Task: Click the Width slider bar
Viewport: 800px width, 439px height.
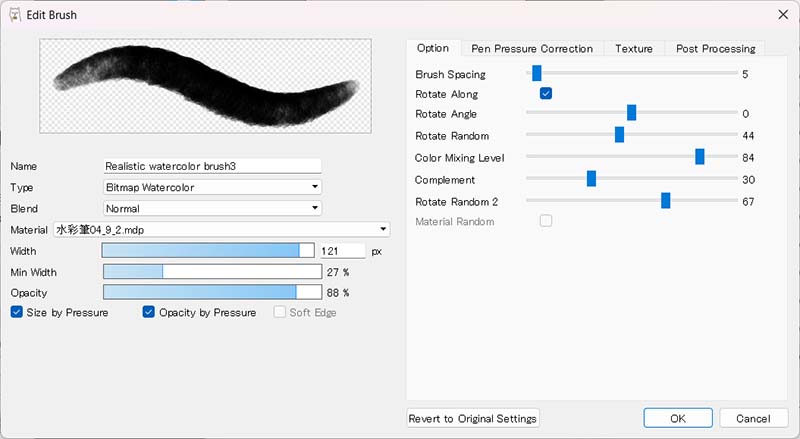Action: 208,250
